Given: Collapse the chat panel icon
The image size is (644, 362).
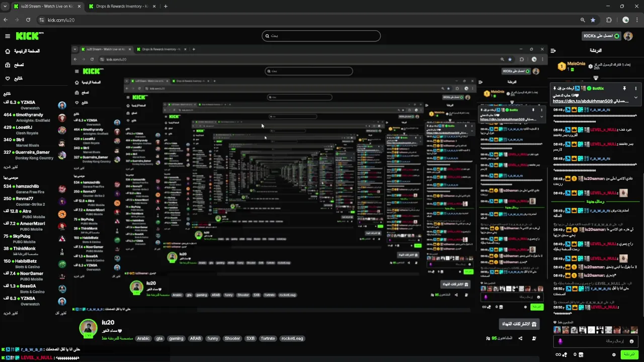Looking at the screenshot, I should [x=553, y=50].
